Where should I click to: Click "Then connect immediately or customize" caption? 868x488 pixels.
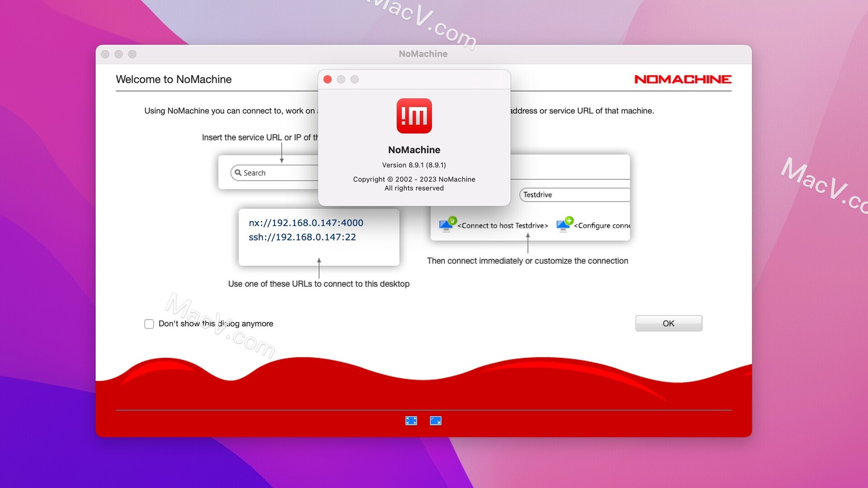click(528, 261)
